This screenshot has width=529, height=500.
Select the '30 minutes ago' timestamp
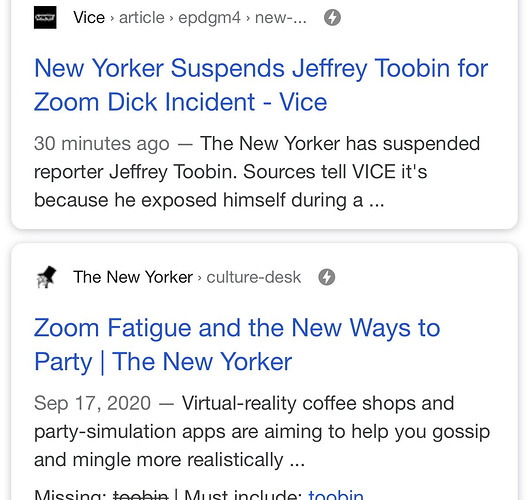(102, 144)
